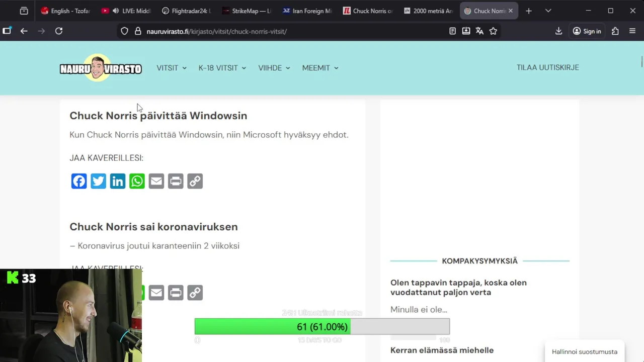Click TILAA UUTISKIRJE link
This screenshot has width=644, height=362.
547,67
